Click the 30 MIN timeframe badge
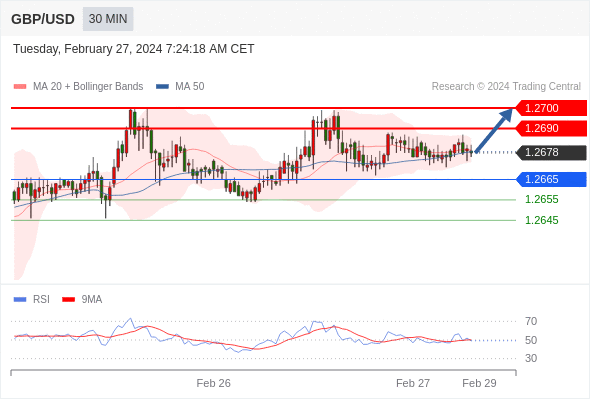Viewport: 590px width, 400px height. click(108, 19)
